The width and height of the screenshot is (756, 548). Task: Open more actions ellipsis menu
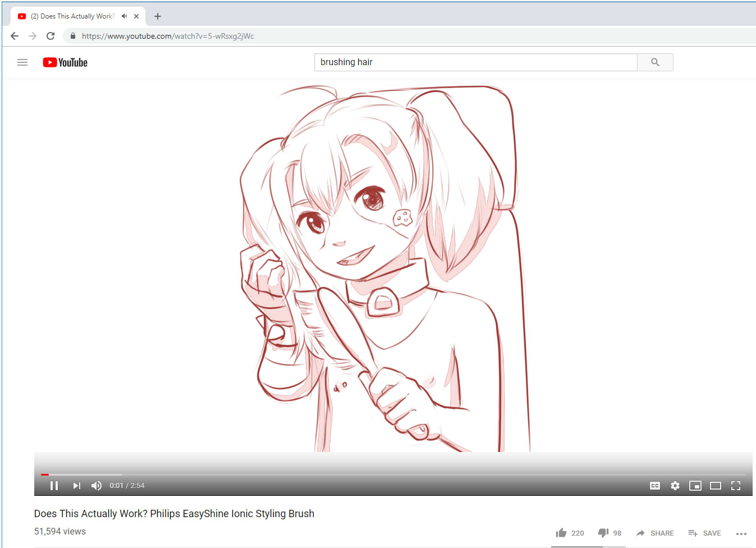click(x=741, y=533)
